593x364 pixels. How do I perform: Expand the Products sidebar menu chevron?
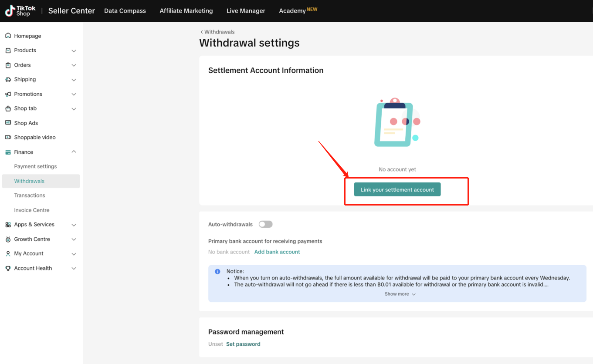[74, 51]
